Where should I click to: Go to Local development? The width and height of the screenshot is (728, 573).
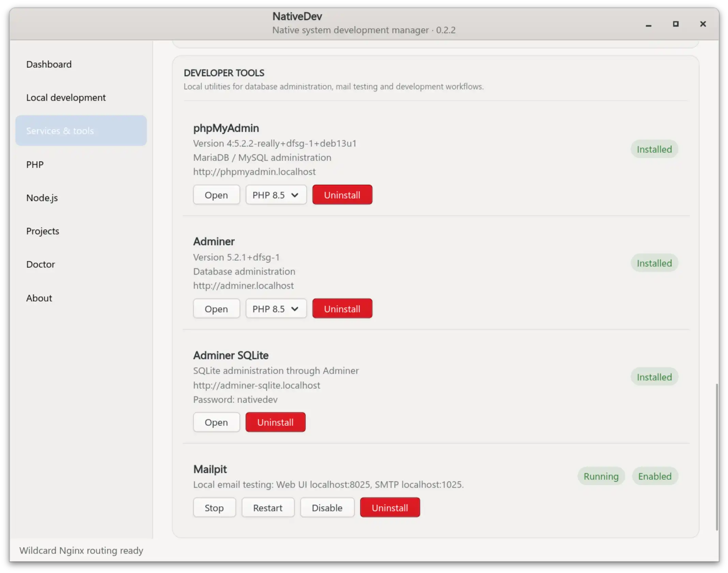81,97
